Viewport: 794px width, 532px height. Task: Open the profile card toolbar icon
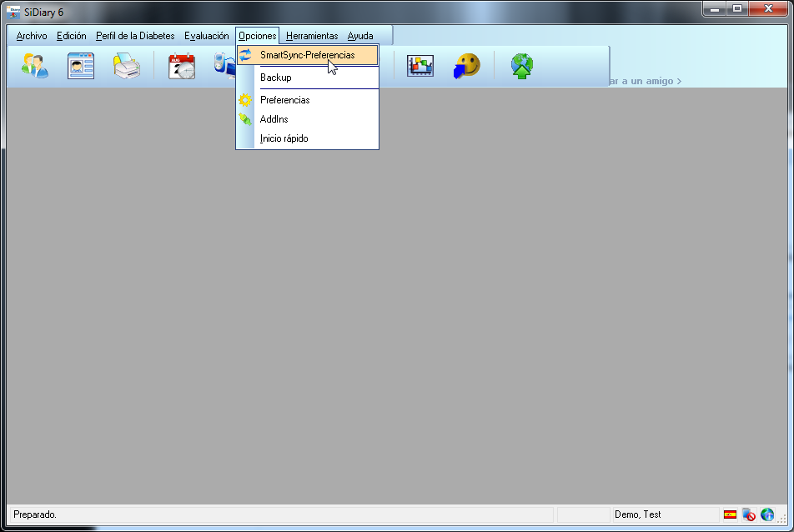coord(81,66)
